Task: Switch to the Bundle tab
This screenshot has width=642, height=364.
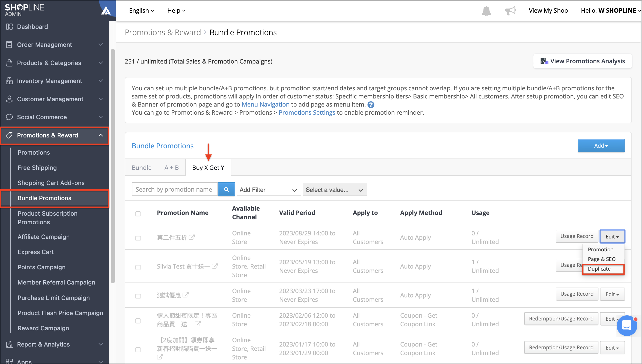Action: tap(142, 168)
